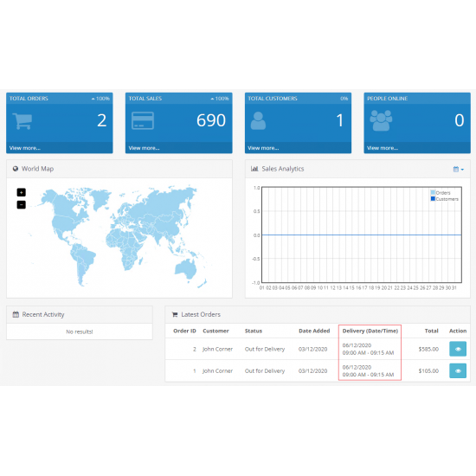
Task: Click the Orders legend swatch in chart
Action: pyautogui.click(x=433, y=192)
